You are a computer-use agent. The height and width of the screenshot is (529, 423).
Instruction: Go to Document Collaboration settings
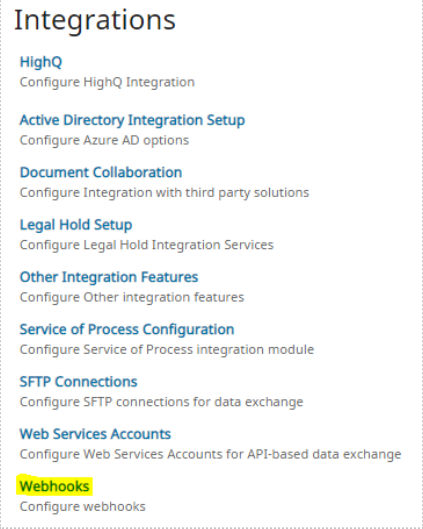pyautogui.click(x=101, y=172)
